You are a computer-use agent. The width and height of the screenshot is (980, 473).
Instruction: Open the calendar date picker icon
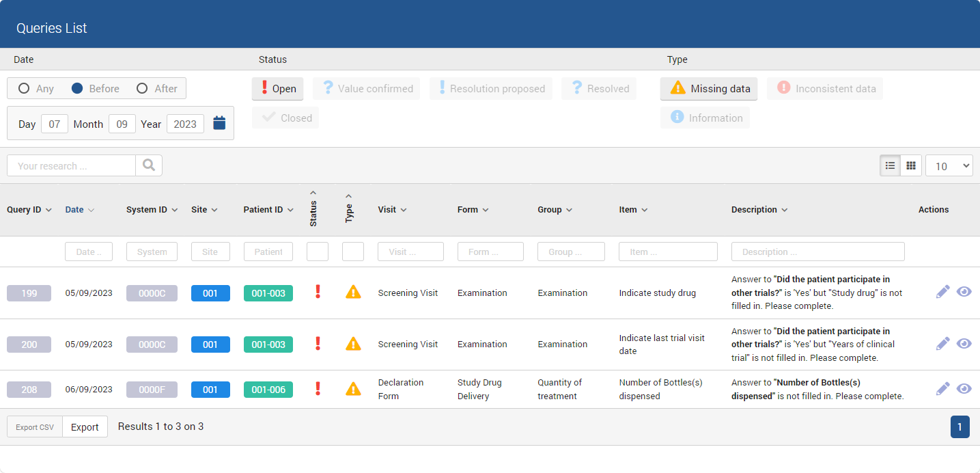(x=219, y=123)
